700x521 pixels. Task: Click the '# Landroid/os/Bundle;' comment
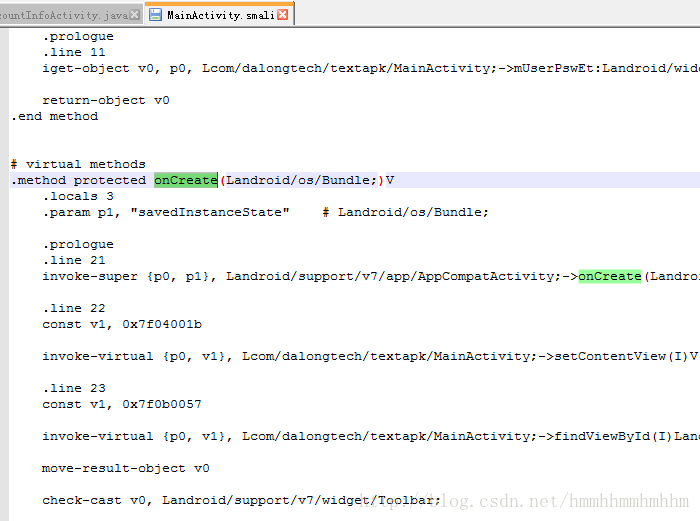click(406, 213)
